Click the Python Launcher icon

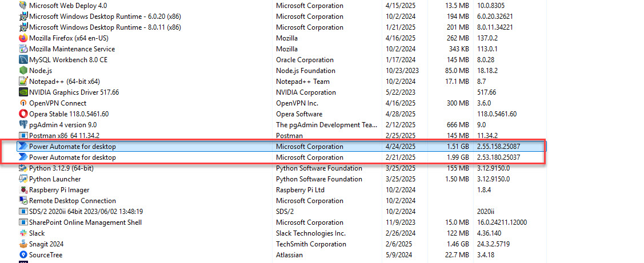tap(23, 179)
